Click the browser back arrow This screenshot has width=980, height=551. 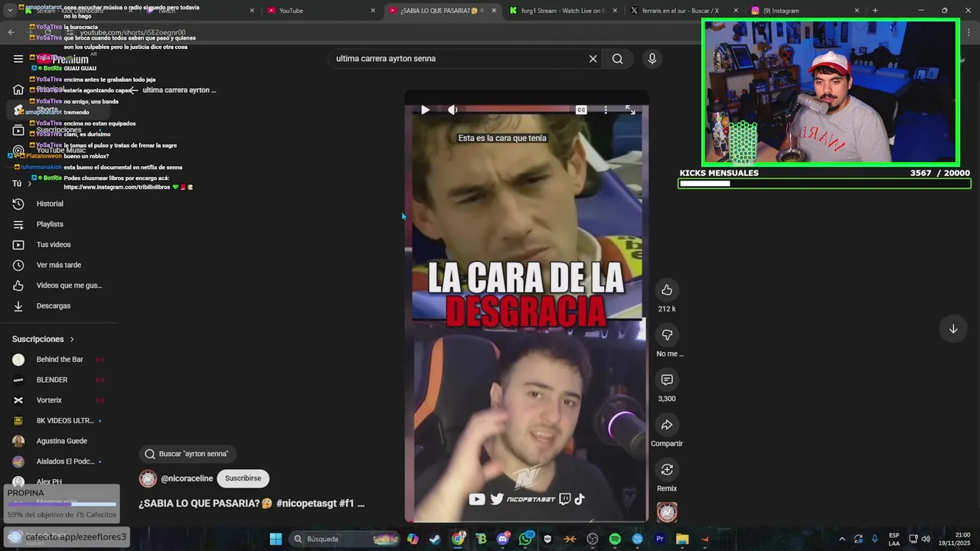pyautogui.click(x=11, y=32)
